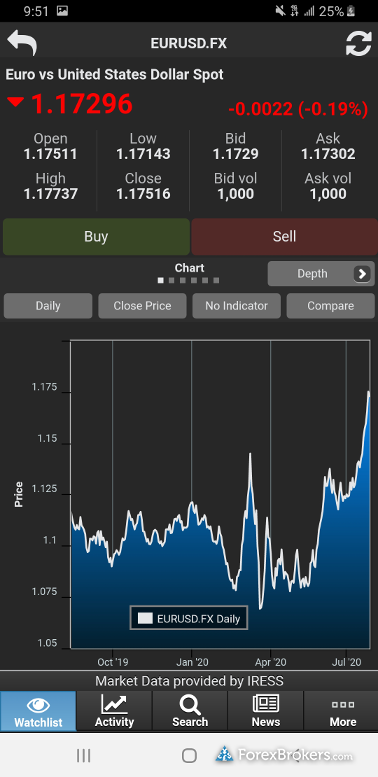Click the red Sell button
This screenshot has height=777, width=378.
click(284, 236)
